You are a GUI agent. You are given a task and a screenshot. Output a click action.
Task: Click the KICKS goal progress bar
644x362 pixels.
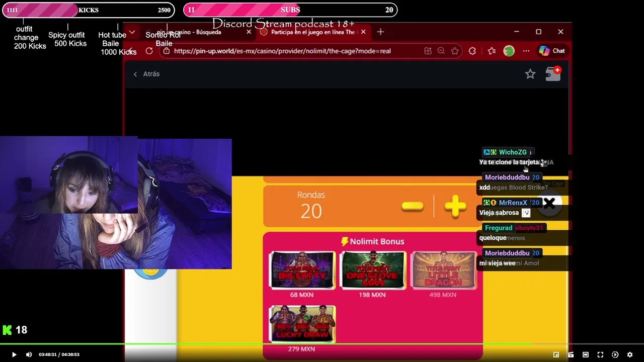pyautogui.click(x=88, y=10)
